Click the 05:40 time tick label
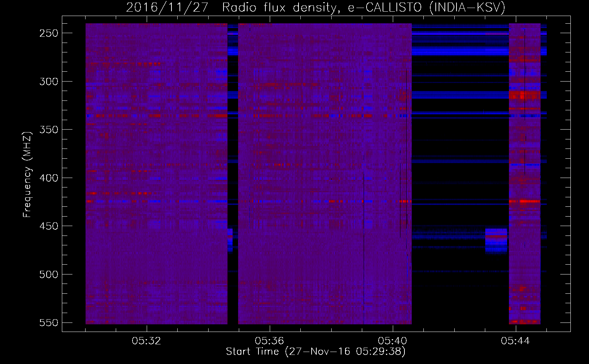The image size is (589, 364). click(x=393, y=341)
